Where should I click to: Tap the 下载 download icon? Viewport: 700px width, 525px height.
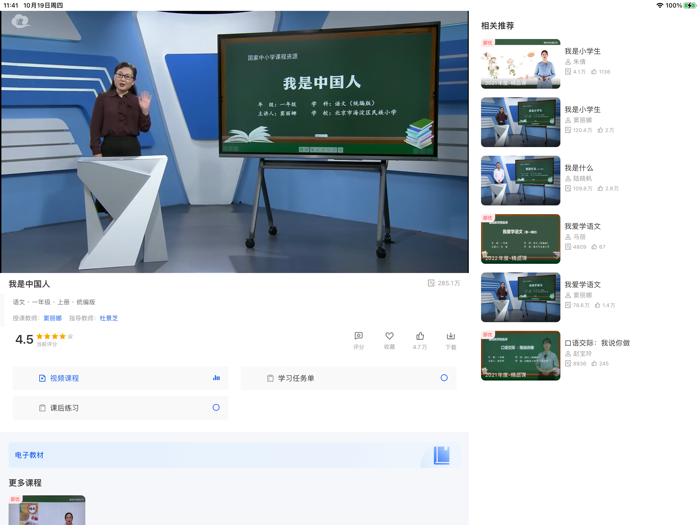[450, 336]
